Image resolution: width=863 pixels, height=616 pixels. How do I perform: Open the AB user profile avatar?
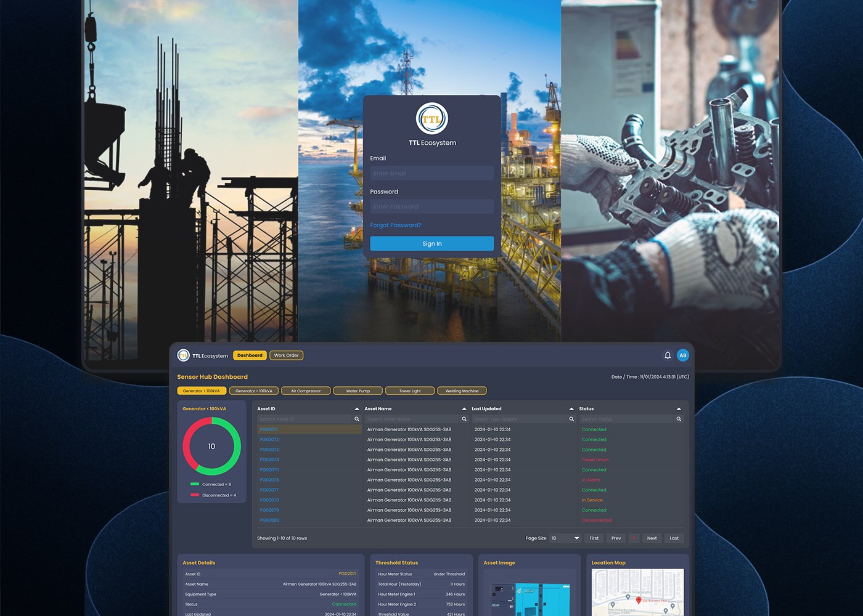pos(682,355)
